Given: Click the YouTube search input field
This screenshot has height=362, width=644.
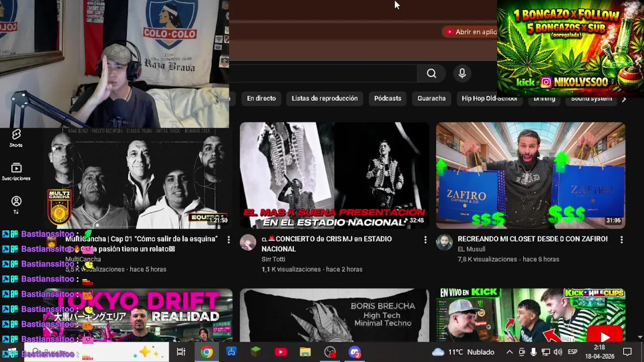Looking at the screenshot, I should (323, 73).
